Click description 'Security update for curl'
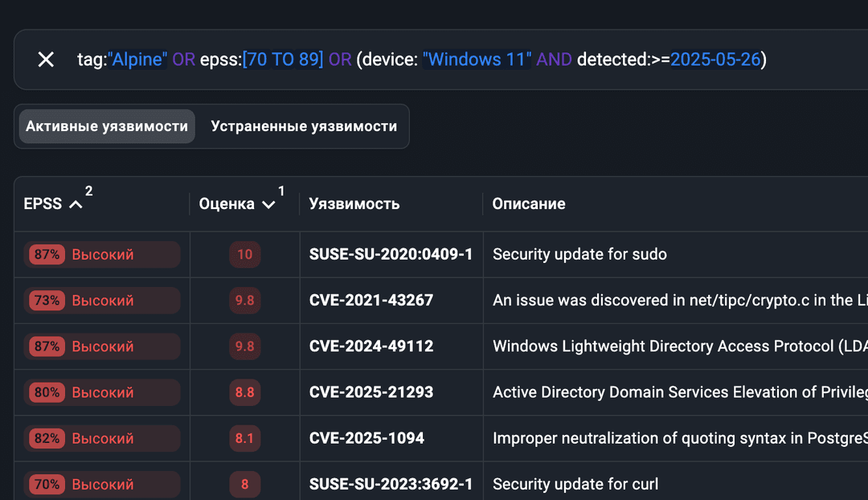868x500 pixels. click(x=575, y=484)
